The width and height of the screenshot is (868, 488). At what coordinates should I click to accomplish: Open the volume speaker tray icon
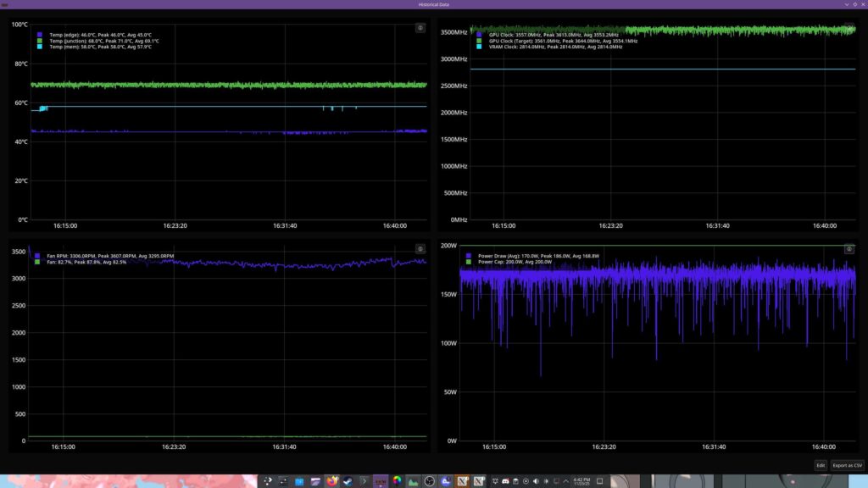tap(536, 481)
